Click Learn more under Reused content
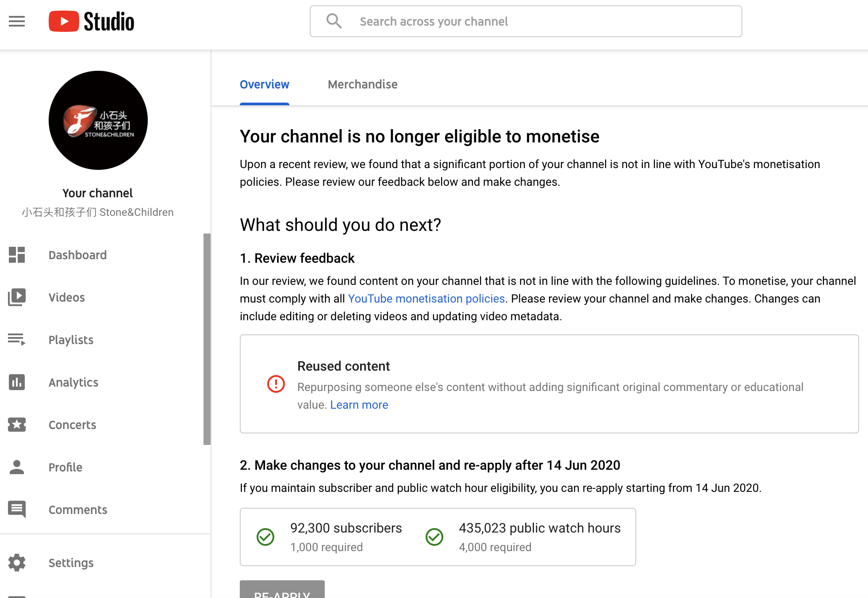This screenshot has width=868, height=598. (x=359, y=405)
